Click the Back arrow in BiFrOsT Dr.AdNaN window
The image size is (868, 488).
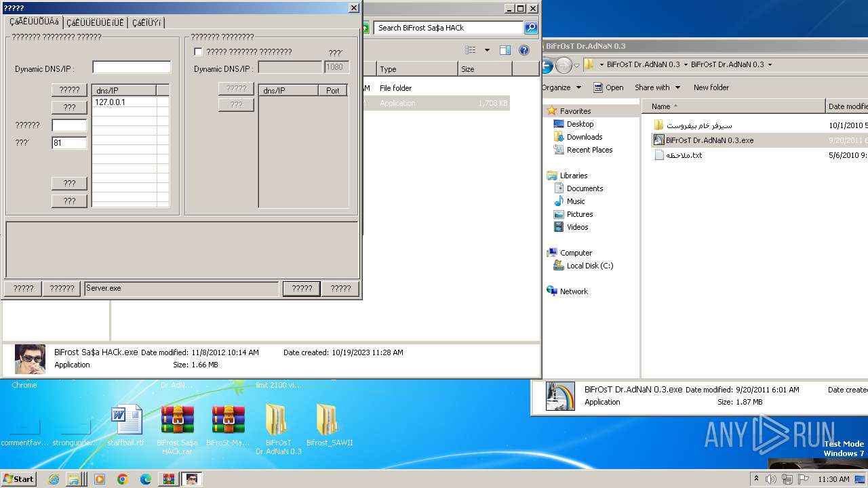(x=547, y=65)
